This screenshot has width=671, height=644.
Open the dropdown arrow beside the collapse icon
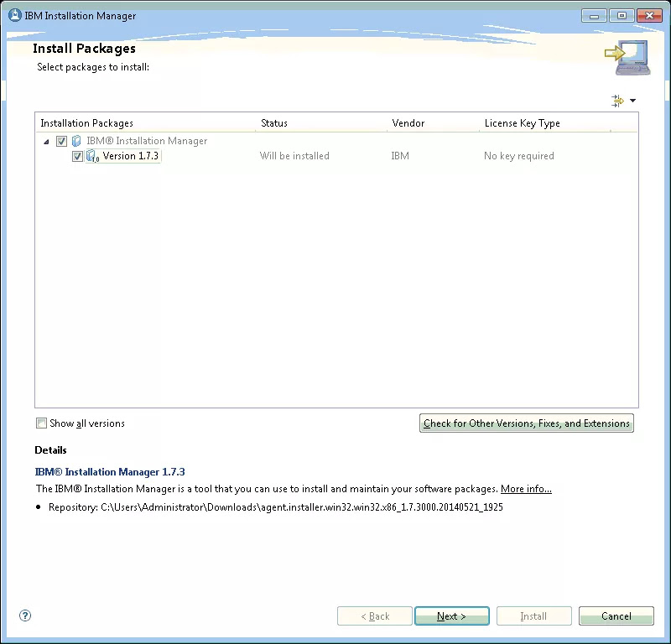pos(633,101)
